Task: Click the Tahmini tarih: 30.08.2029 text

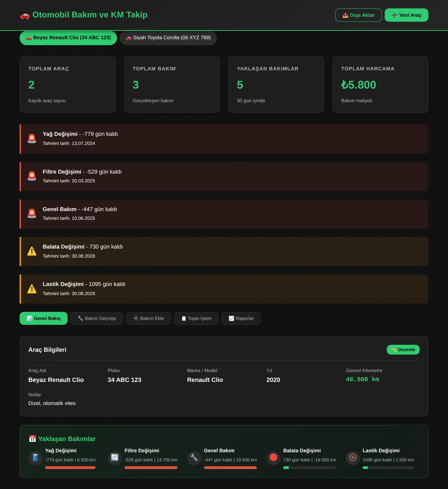Action: point(69,293)
